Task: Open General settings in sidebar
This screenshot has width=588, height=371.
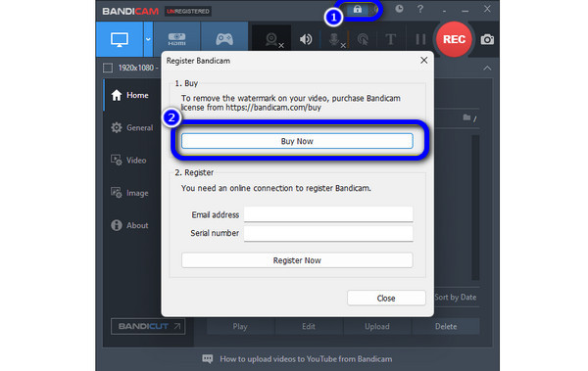Action: pos(132,128)
